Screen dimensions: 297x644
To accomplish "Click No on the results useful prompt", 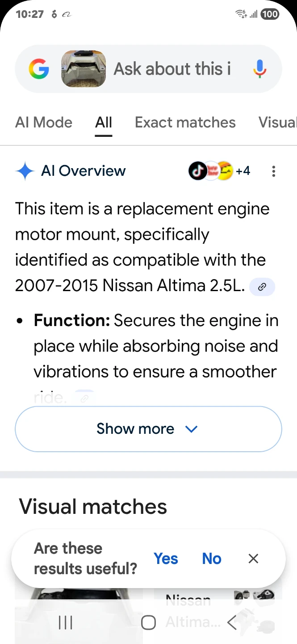I will (x=211, y=558).
